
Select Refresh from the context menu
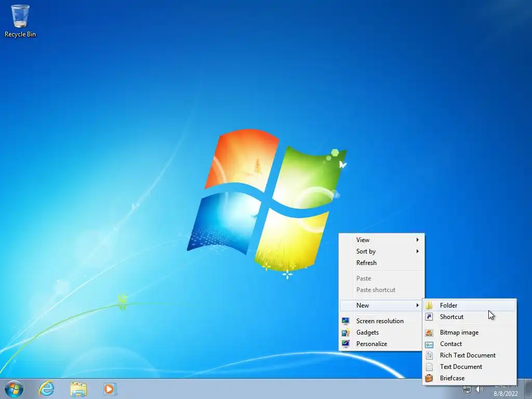382,263
